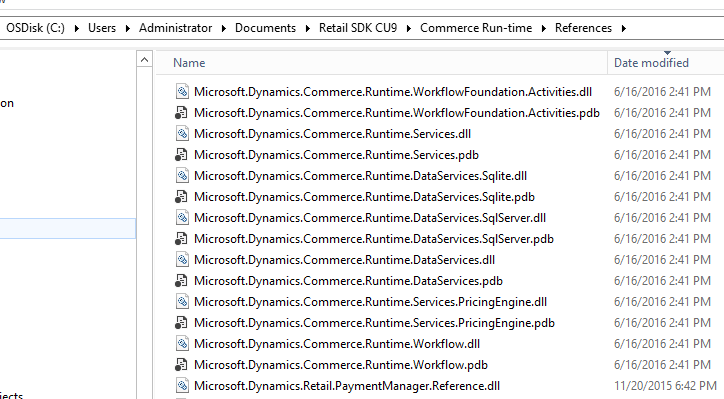724x399 pixels.
Task: Click the Runtime.Workflow.dll file icon
Action: click(x=182, y=344)
